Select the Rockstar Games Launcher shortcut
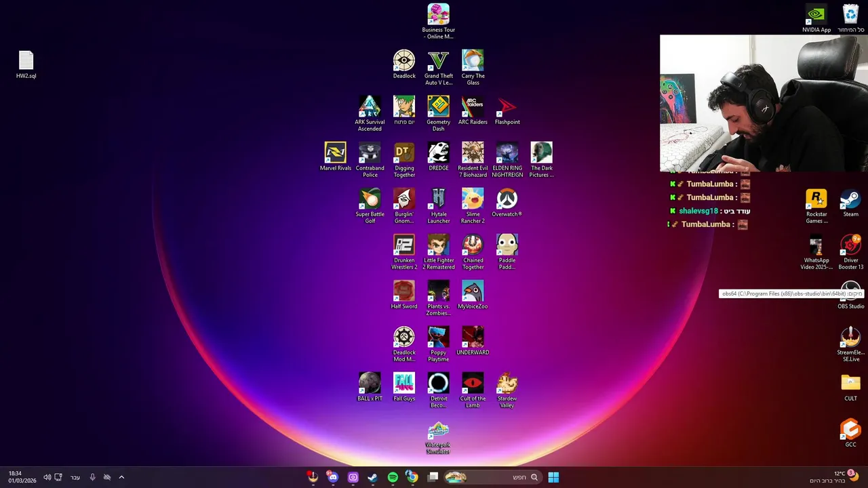 [816, 206]
